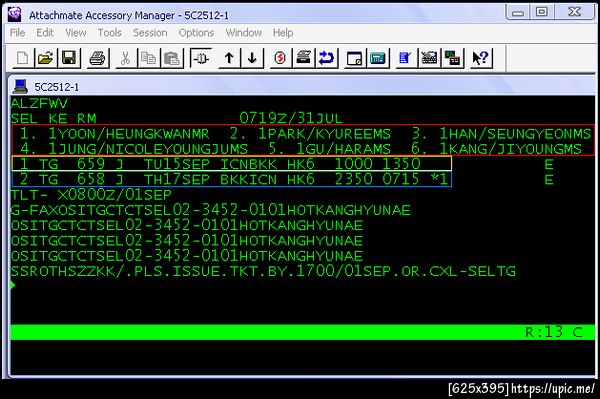
Task: Click the green command prompt cursor
Action: [x=13, y=285]
